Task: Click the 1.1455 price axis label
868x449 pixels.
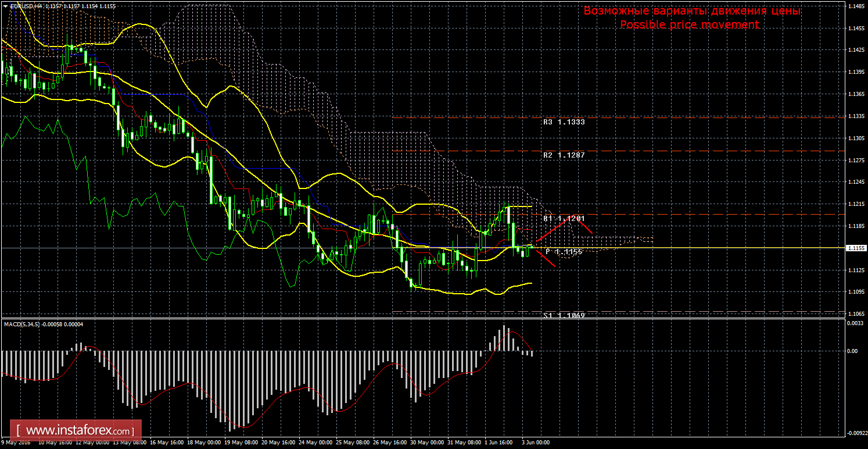Action: pyautogui.click(x=856, y=28)
